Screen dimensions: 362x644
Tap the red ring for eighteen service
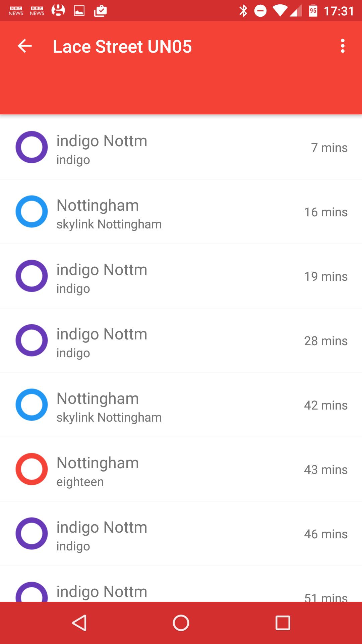click(x=32, y=469)
